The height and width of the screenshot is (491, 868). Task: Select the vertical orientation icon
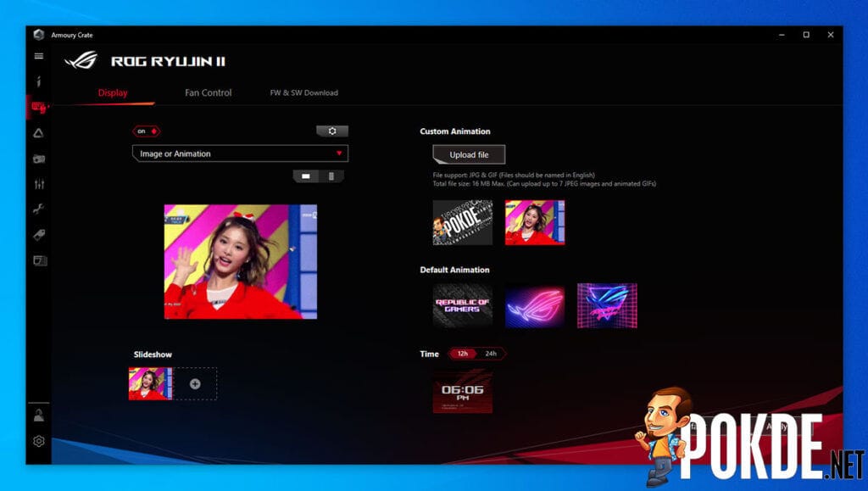[331, 176]
